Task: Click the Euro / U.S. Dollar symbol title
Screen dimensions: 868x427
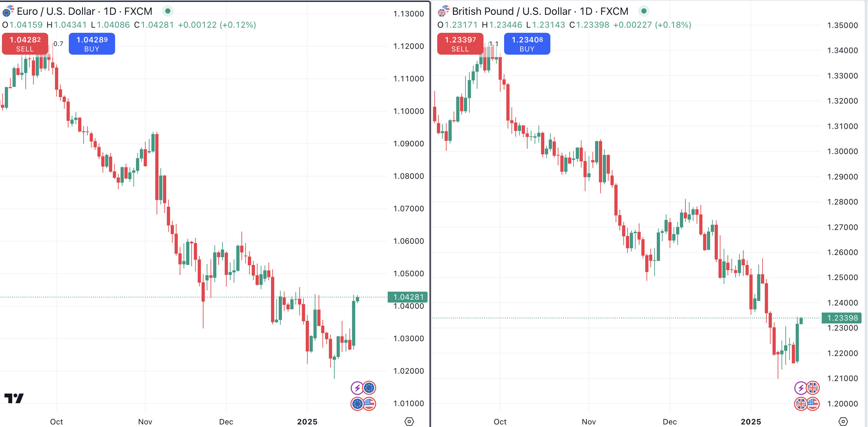Action: point(84,12)
